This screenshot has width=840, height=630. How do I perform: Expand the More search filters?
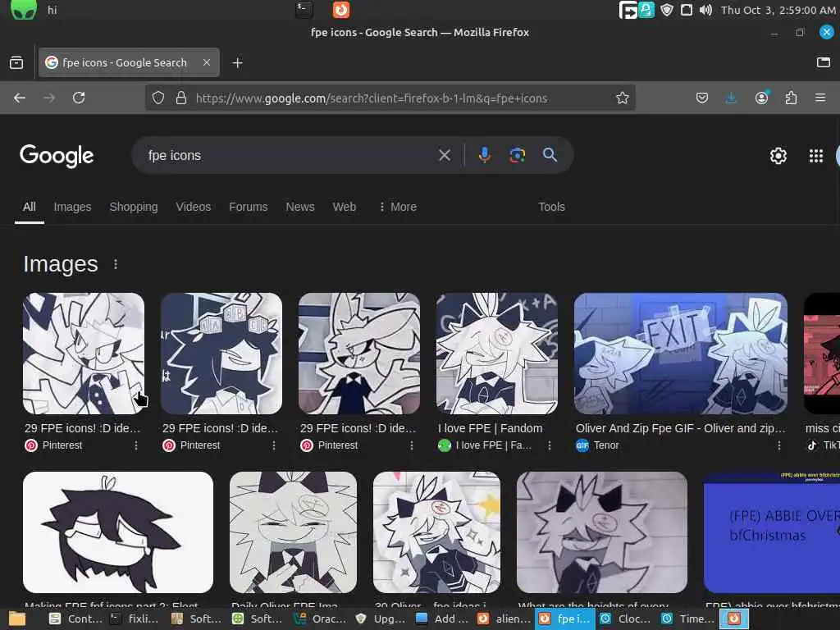(x=398, y=207)
